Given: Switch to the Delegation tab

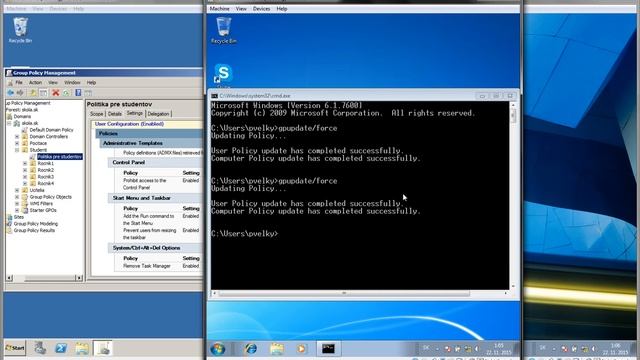Looking at the screenshot, I should (x=158, y=114).
